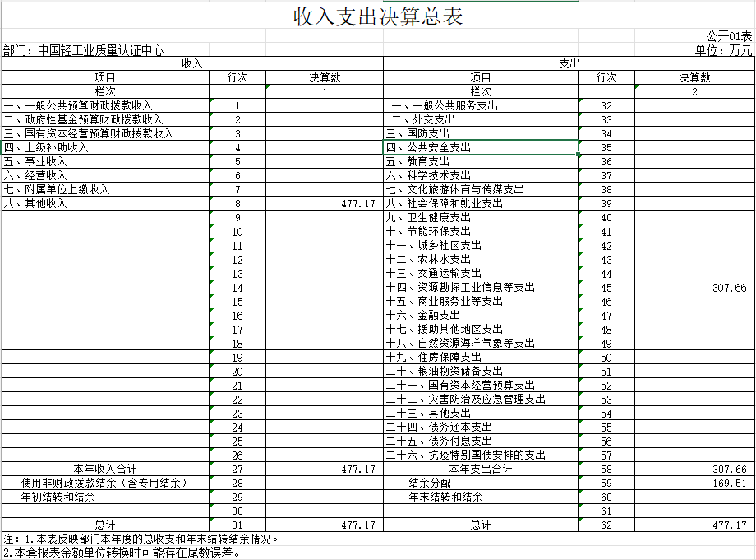Select the cell 二十四、债务还本支出
The image size is (756, 560).
[481, 428]
